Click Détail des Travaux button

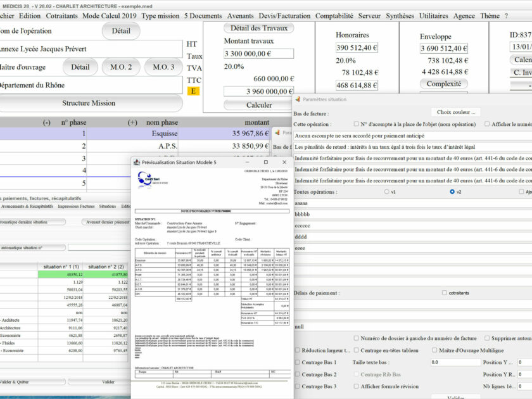coord(259,28)
